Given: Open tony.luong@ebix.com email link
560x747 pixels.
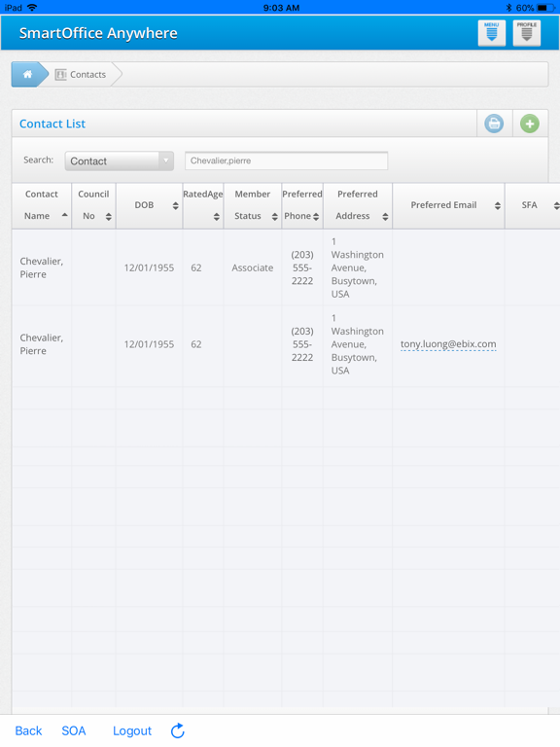Looking at the screenshot, I should click(448, 344).
